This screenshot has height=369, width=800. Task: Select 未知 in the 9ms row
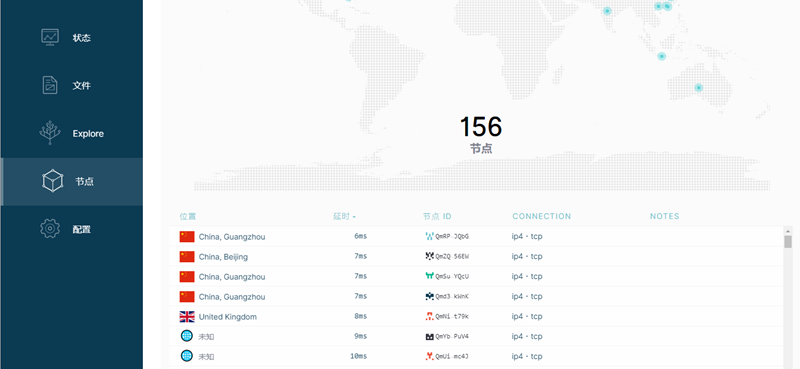tap(206, 336)
